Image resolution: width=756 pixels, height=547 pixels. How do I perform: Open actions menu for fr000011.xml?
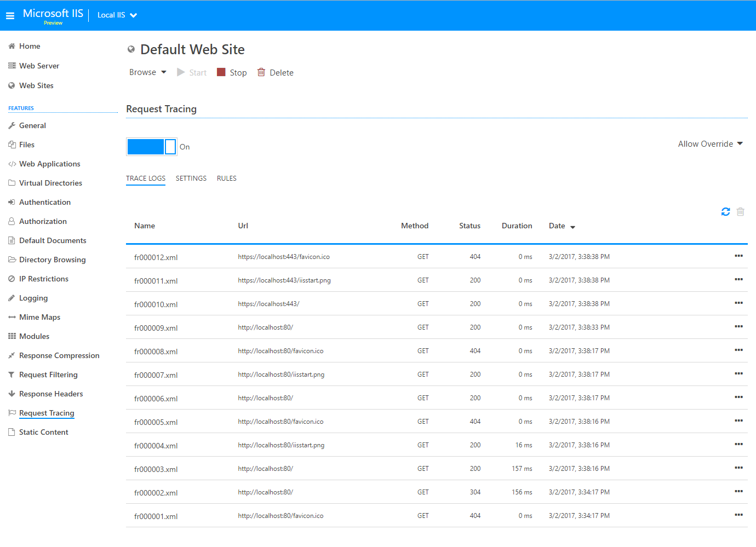[x=738, y=279]
